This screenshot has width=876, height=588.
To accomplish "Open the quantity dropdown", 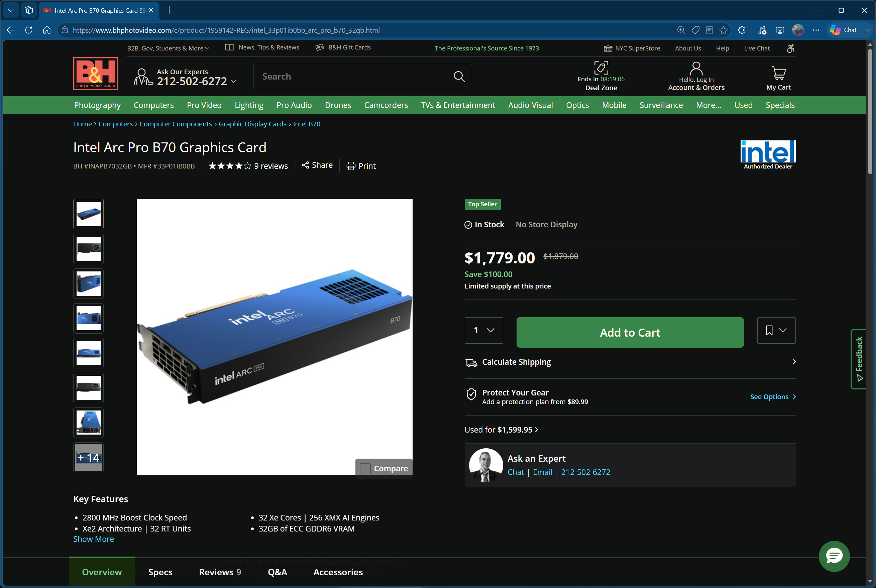I will pyautogui.click(x=484, y=330).
